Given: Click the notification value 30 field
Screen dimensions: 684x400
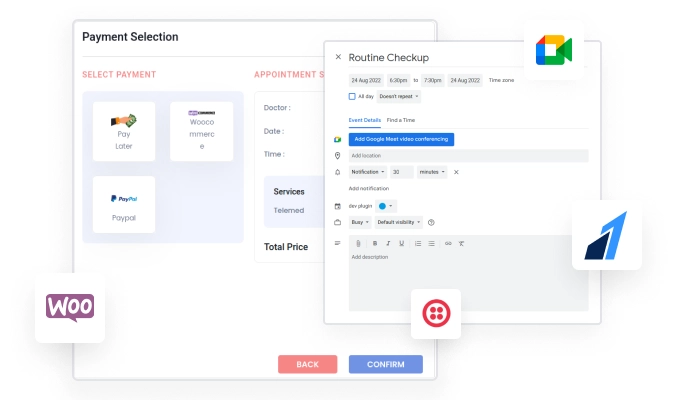Looking at the screenshot, I should point(402,172).
